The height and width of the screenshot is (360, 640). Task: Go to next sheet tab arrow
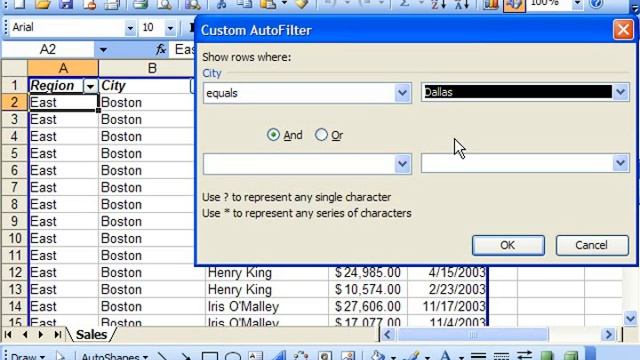coord(40,335)
